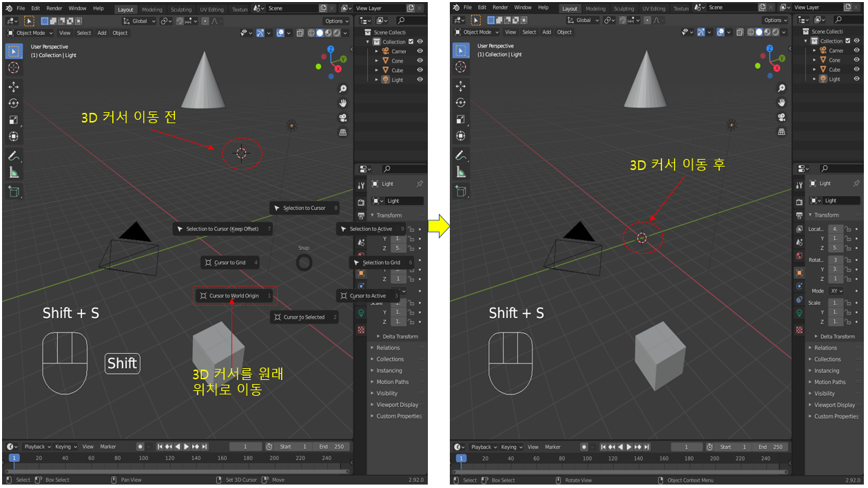Toggle Light visibility eye in right screenshot outliner

pyautogui.click(x=857, y=79)
